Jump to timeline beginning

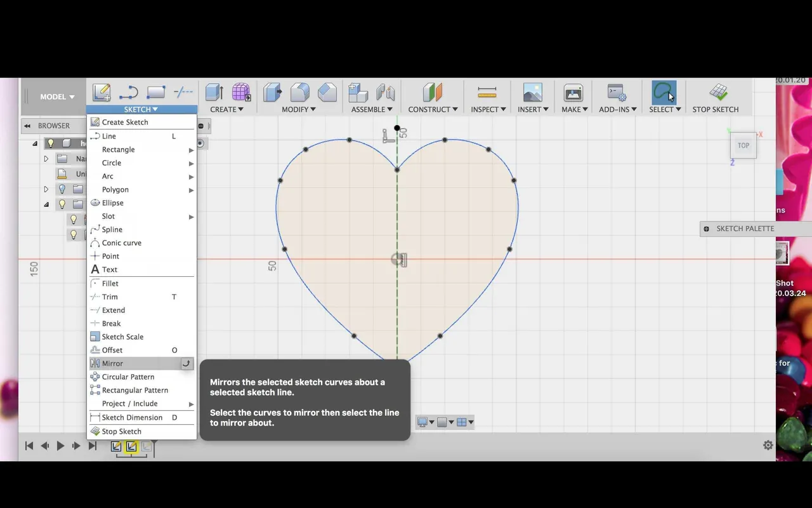point(29,446)
